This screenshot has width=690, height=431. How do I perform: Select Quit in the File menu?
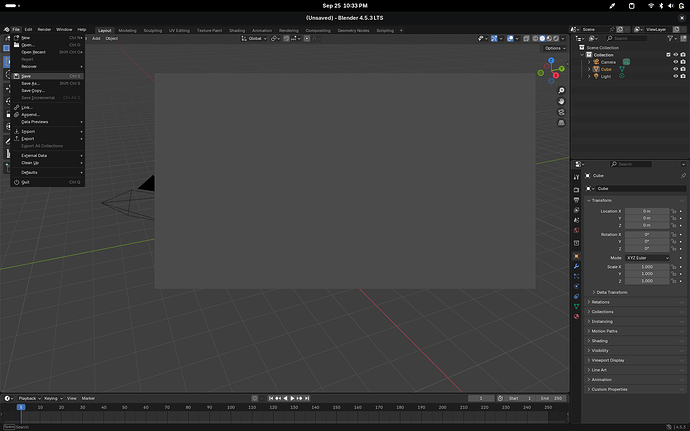coord(26,182)
